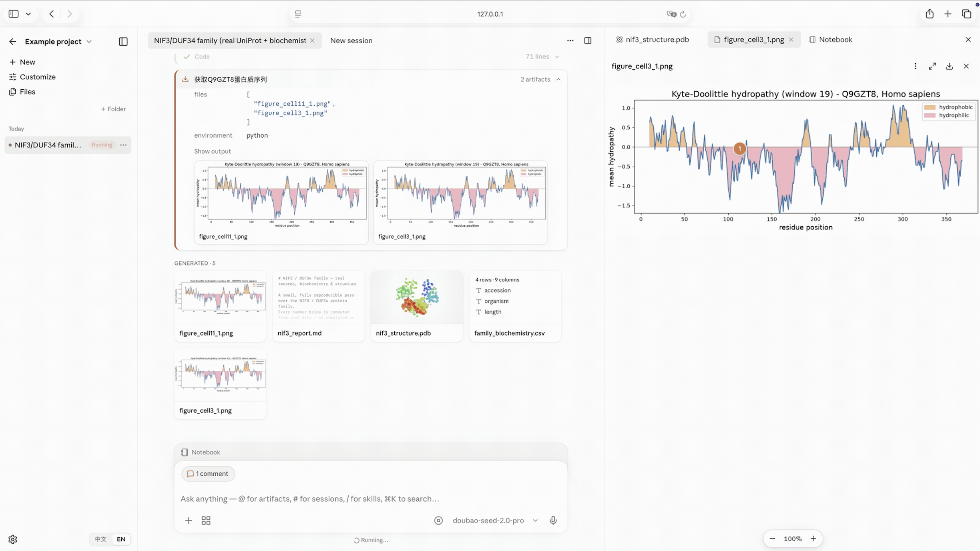
Task: Click the download icon beside 获取Q9GZT8蛋白质序列
Action: [x=185, y=79]
